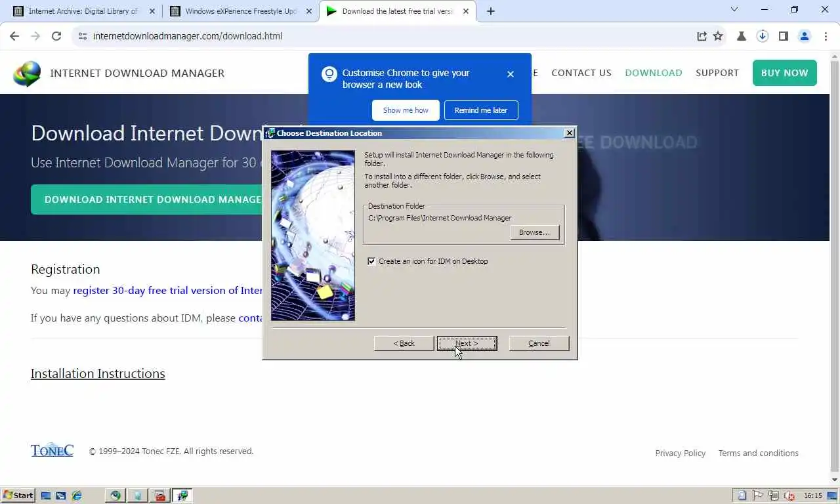Click the document icon in system tray
The image size is (840, 504).
(x=742, y=495)
